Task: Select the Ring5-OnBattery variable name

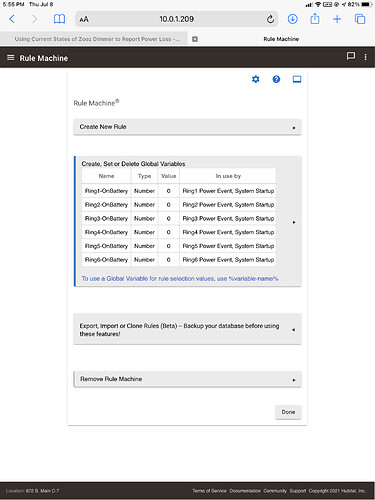Action: tap(106, 246)
